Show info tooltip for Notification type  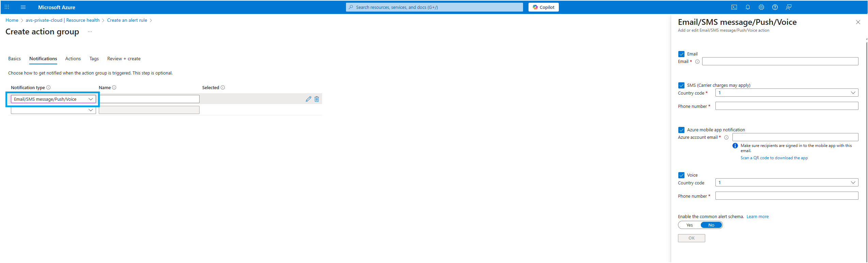point(48,87)
